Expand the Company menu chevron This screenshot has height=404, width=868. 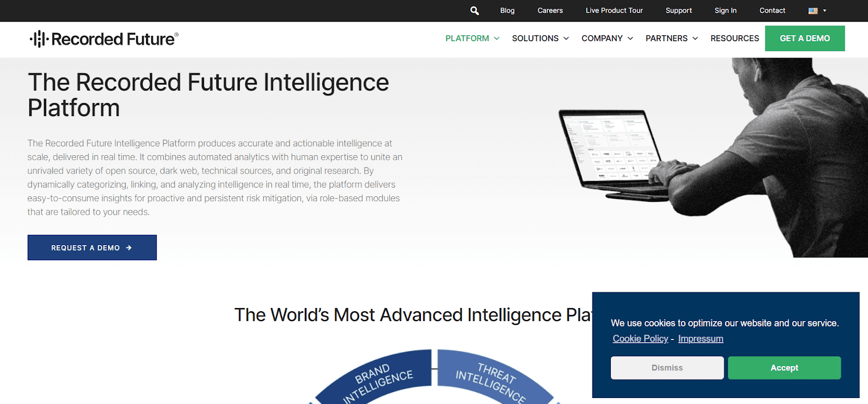[x=630, y=39]
